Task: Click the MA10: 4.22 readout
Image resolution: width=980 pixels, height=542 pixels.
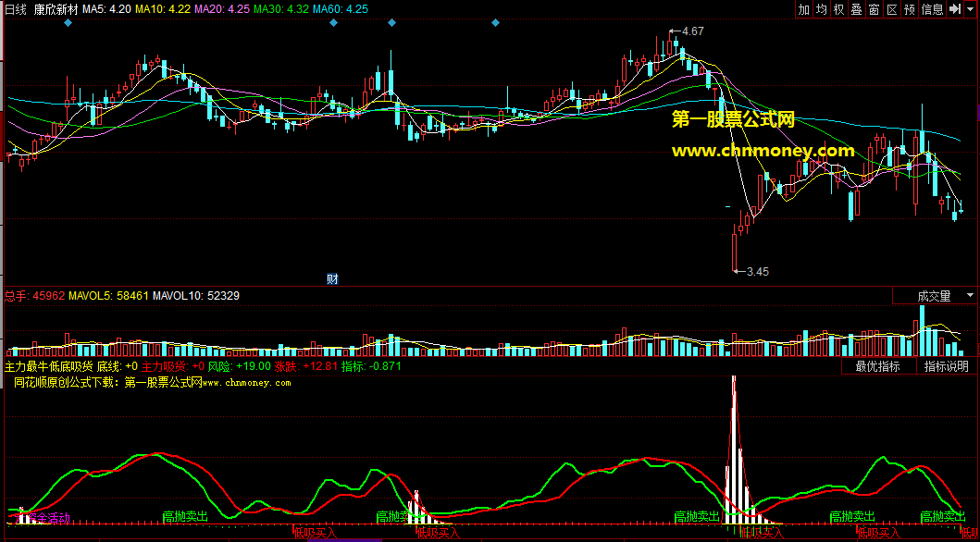Action: tap(163, 9)
